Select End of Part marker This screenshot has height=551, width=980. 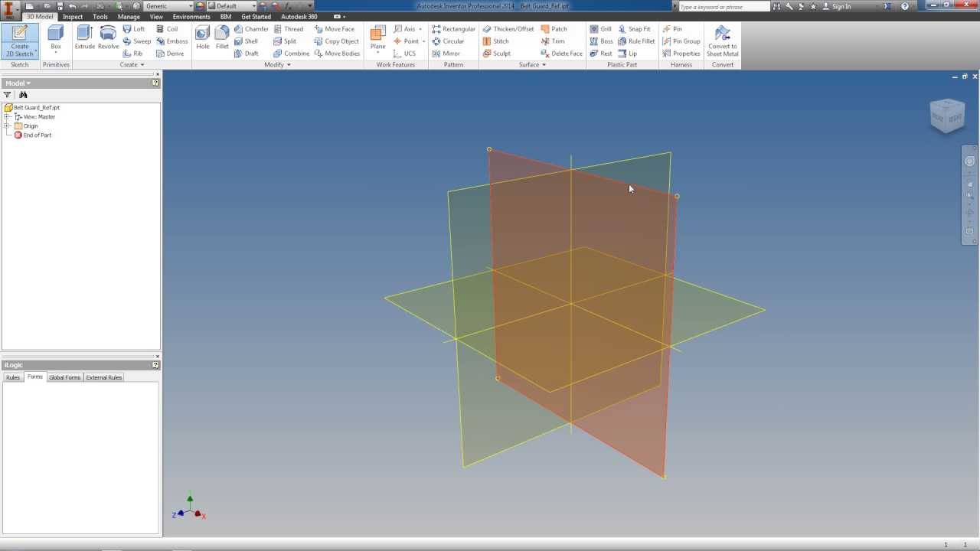click(x=37, y=135)
